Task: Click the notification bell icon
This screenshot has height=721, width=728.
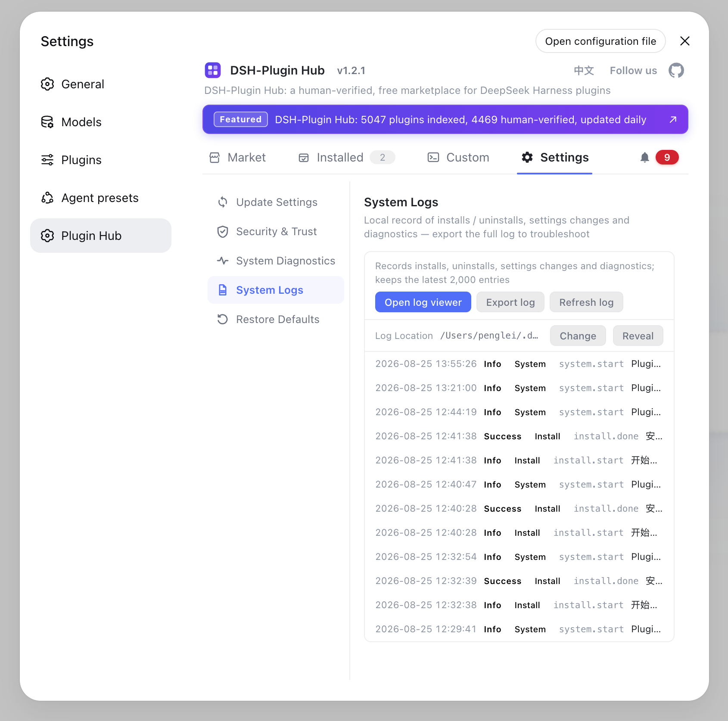Action: 644,158
